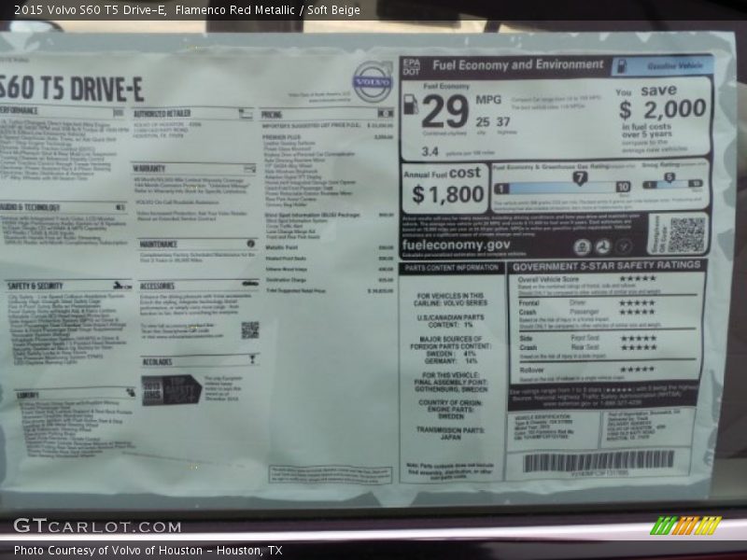Click the Government 5-Star Safety Ratings header
The image size is (747, 560).
coord(606,266)
